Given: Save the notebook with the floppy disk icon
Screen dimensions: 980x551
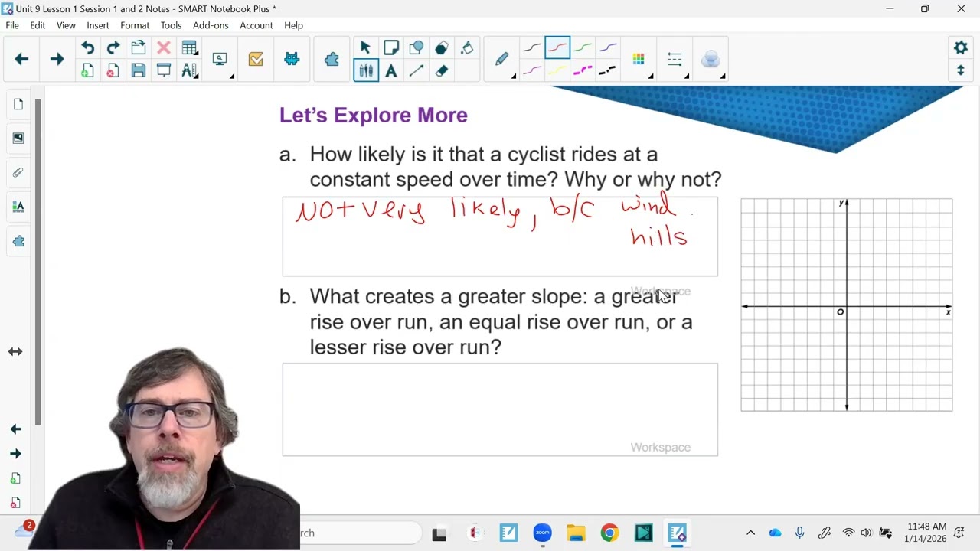Looking at the screenshot, I should [x=138, y=70].
